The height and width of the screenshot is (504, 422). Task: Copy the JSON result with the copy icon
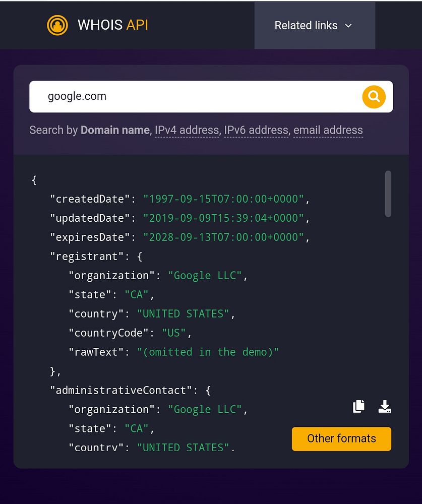click(358, 406)
